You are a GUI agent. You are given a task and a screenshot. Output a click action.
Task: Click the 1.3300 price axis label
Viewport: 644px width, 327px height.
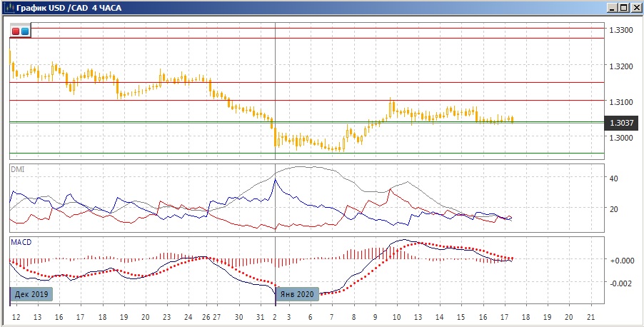tap(621, 30)
